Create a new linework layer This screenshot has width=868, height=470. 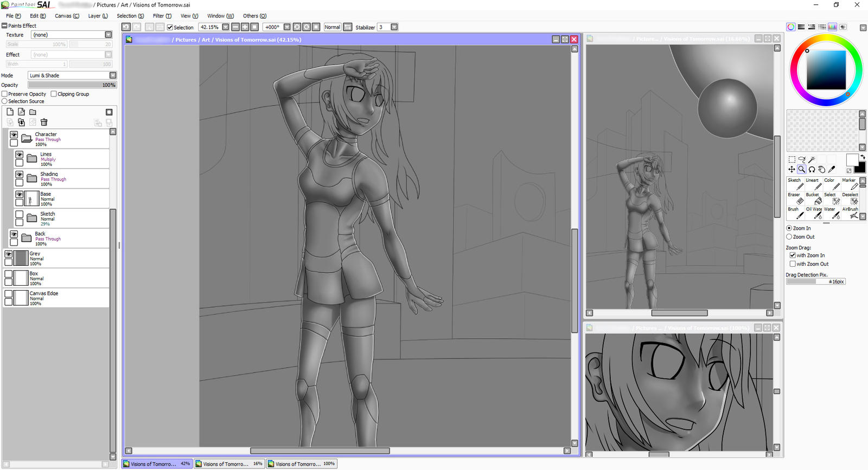(21, 112)
